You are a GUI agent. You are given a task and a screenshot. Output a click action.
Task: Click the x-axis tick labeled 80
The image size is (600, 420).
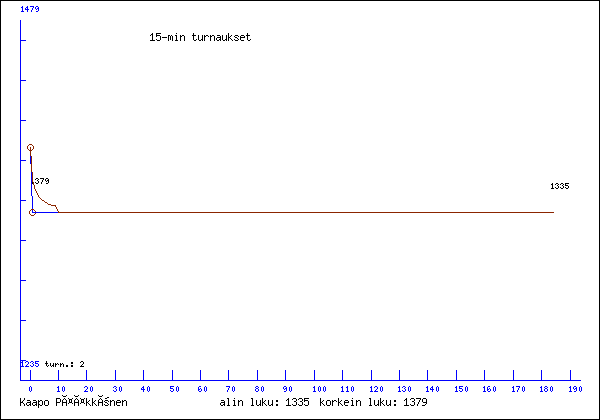(259, 388)
